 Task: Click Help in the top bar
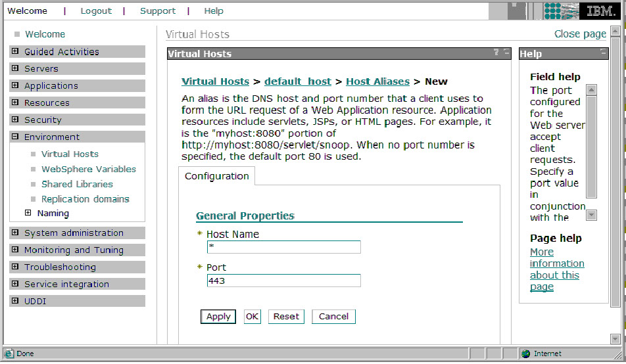214,11
